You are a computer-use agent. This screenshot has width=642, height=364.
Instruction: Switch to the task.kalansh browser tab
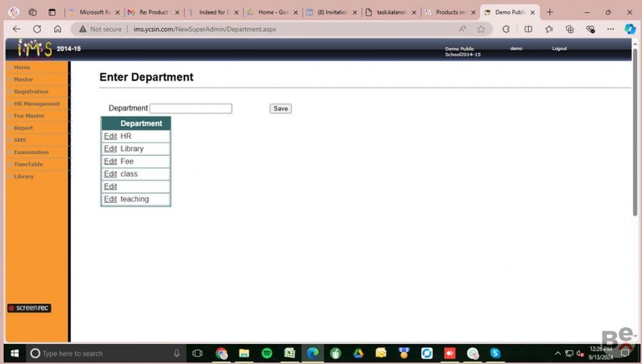click(x=391, y=12)
